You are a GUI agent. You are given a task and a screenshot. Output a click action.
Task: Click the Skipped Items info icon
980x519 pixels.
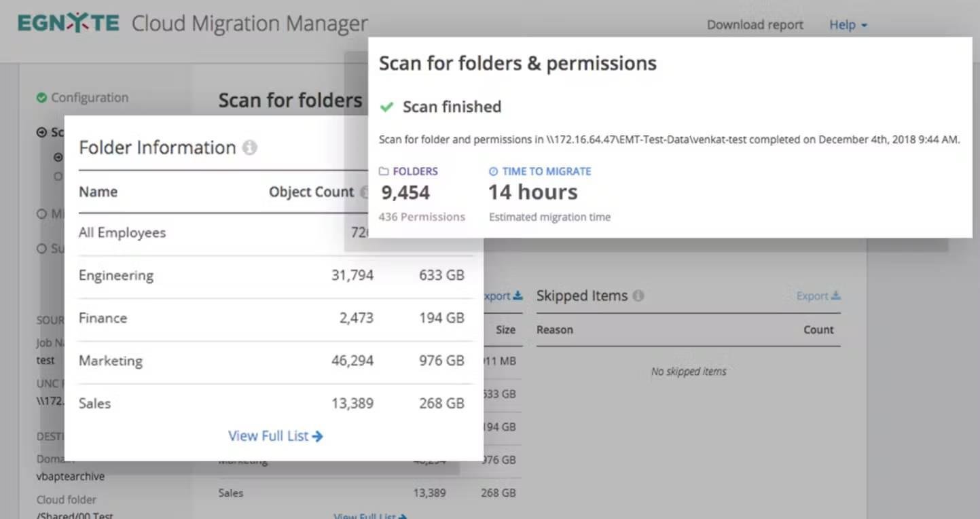[x=638, y=296]
